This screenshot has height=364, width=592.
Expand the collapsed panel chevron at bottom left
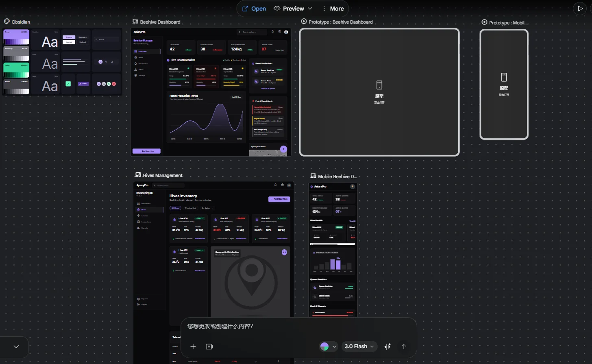(x=16, y=347)
